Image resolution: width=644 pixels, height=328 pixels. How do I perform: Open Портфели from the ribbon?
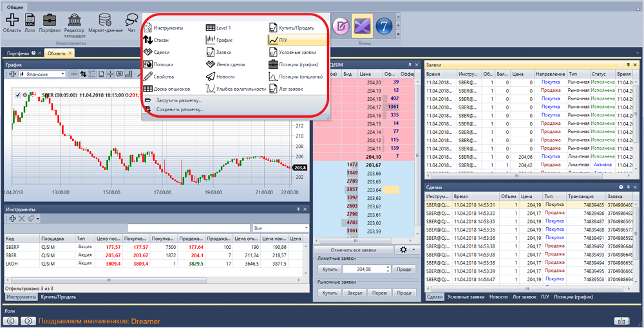pos(50,23)
